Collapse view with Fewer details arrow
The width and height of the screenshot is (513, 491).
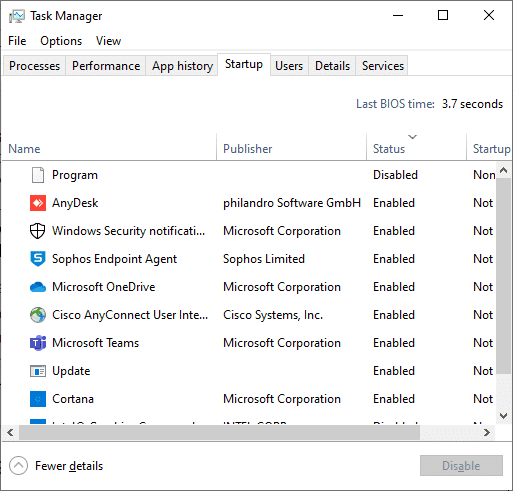(18, 465)
